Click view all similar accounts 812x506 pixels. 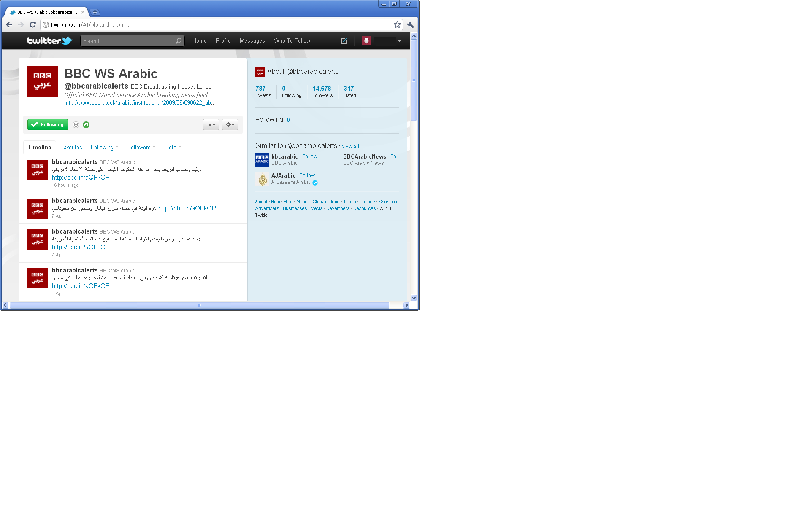pos(350,146)
